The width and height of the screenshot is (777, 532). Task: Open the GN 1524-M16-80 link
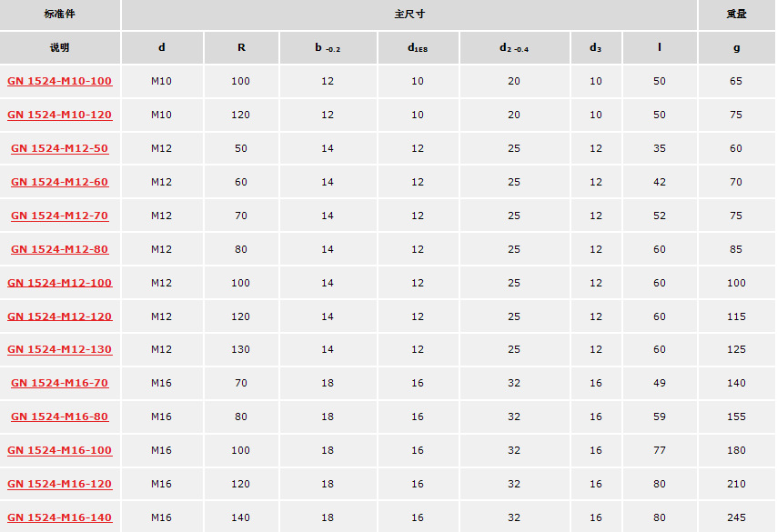tap(59, 417)
